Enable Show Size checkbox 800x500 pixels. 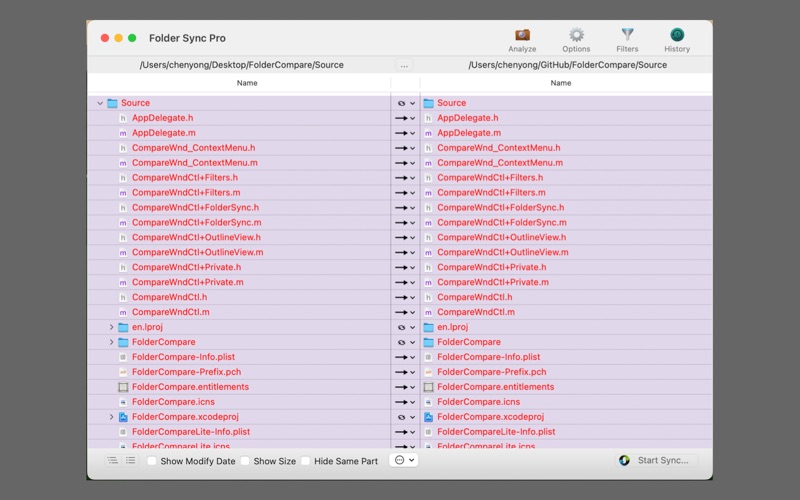coord(245,461)
